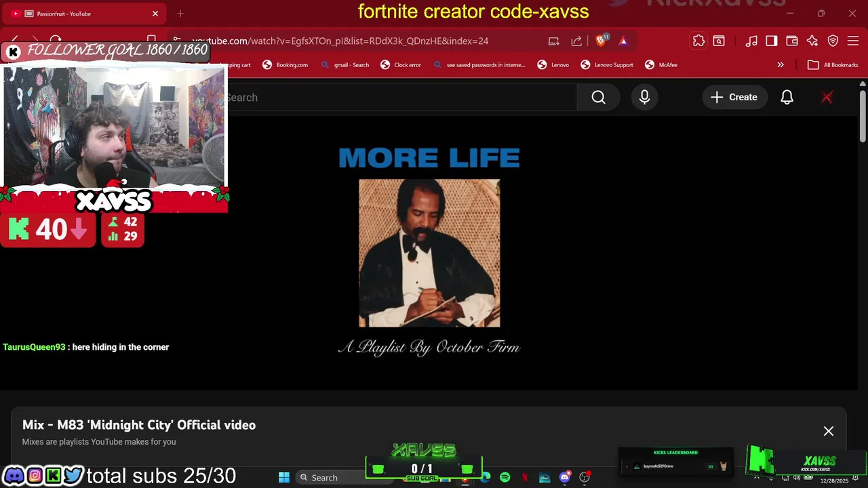Open YouTube notifications bell

(787, 98)
